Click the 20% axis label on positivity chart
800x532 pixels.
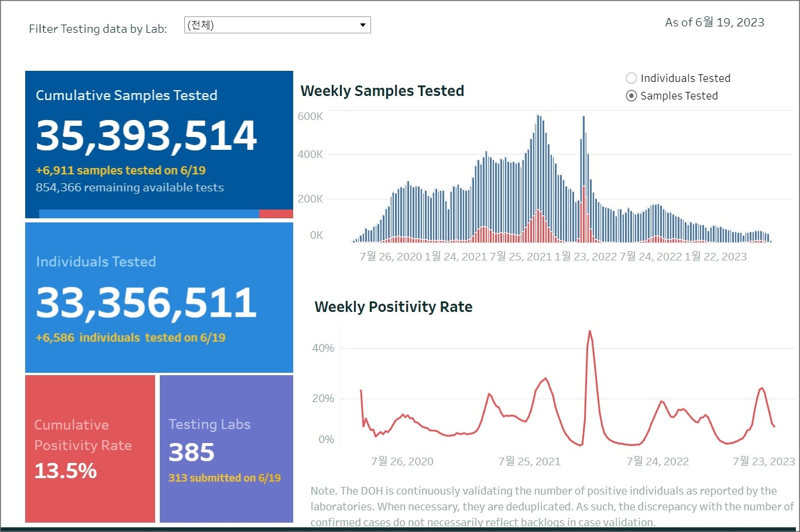(x=323, y=399)
